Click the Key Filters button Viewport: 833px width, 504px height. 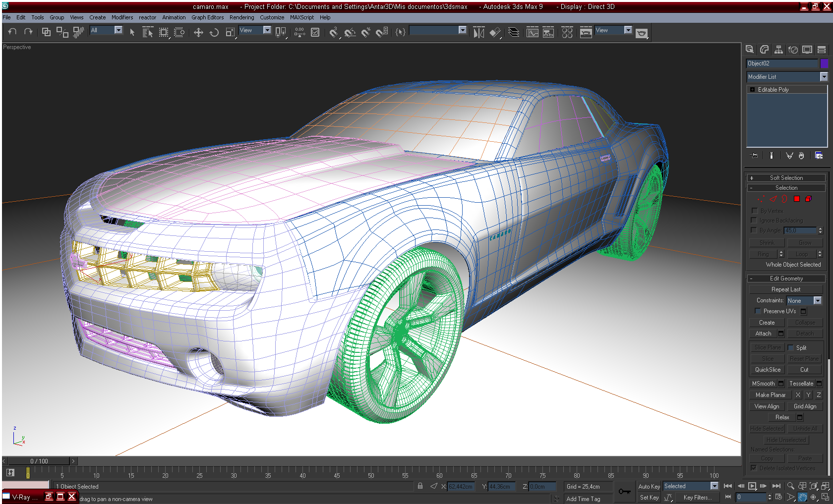tap(697, 498)
